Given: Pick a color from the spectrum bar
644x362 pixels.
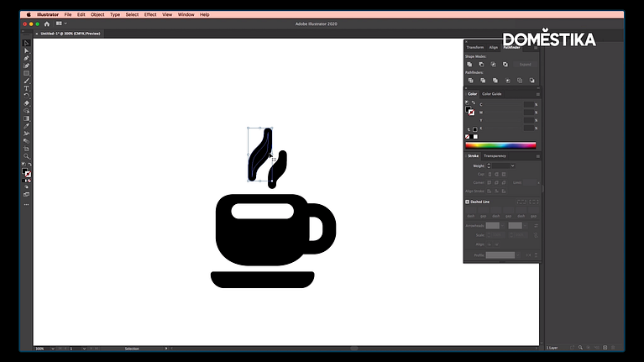Looking at the screenshot, I should click(x=500, y=145).
